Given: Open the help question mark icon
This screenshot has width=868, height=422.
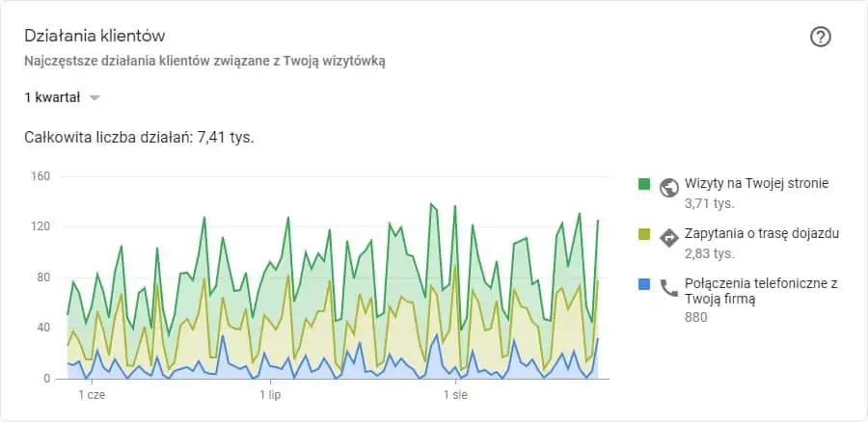Looking at the screenshot, I should tap(821, 37).
